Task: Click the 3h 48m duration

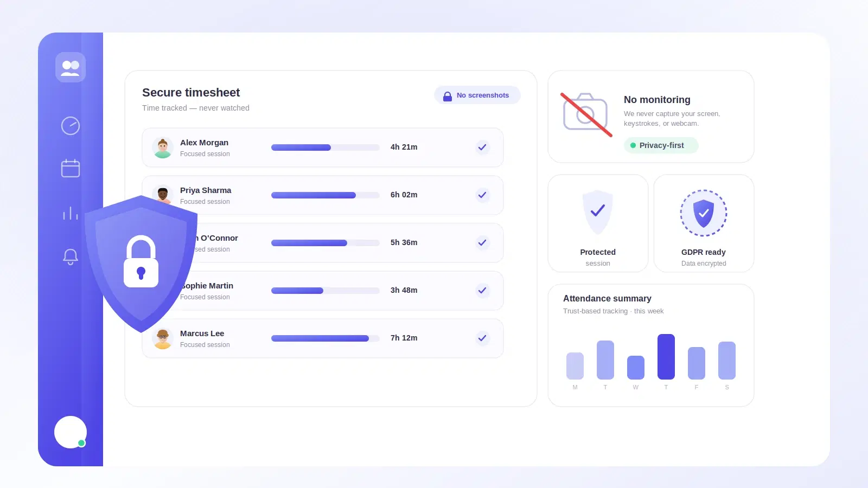Action: [404, 290]
